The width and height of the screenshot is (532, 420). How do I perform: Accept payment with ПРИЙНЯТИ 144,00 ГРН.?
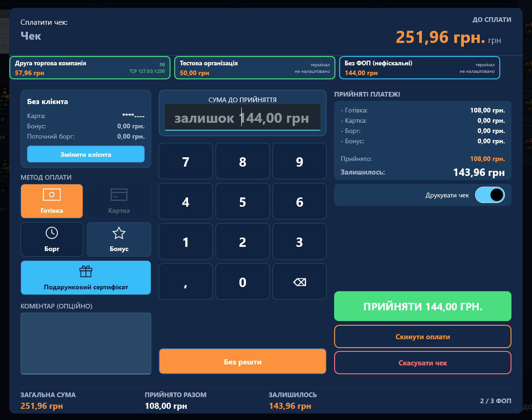click(x=422, y=306)
